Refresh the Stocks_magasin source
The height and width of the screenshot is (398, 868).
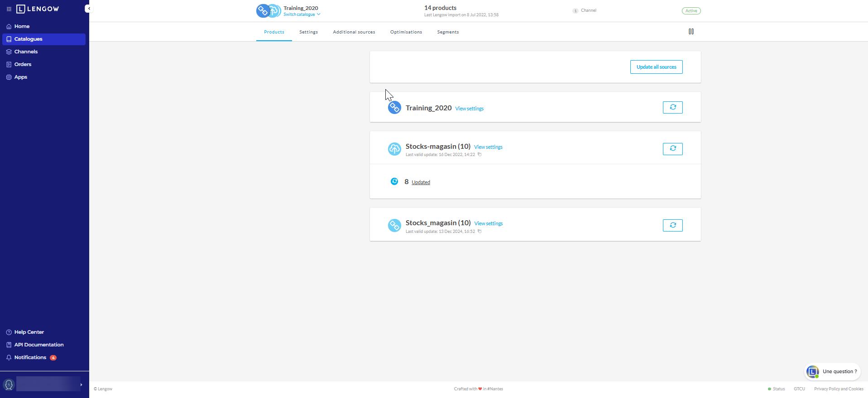coord(672,225)
